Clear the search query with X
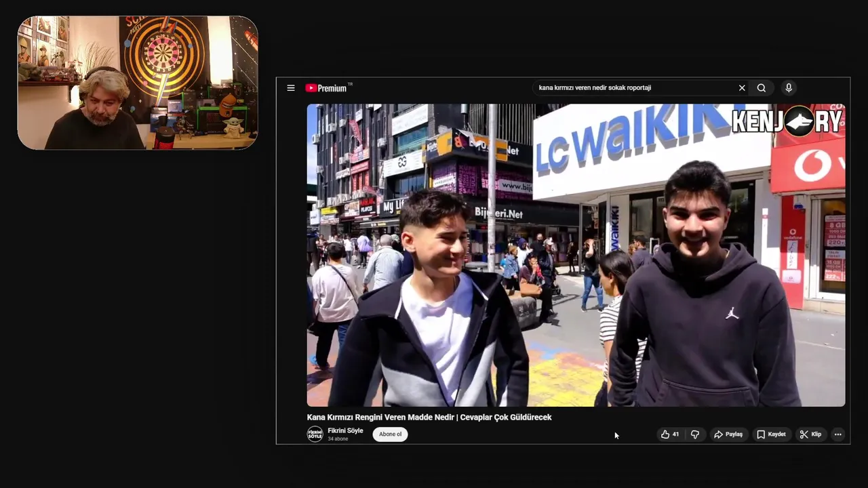 tap(742, 88)
